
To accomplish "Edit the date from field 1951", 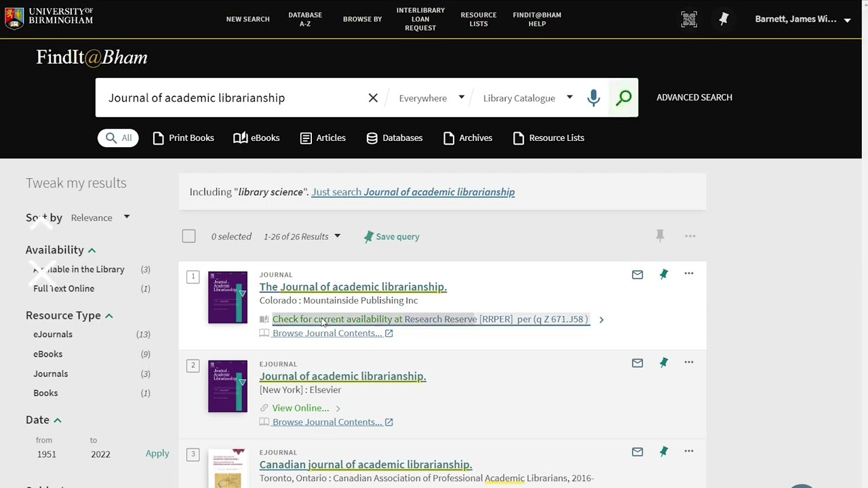I will pyautogui.click(x=47, y=454).
